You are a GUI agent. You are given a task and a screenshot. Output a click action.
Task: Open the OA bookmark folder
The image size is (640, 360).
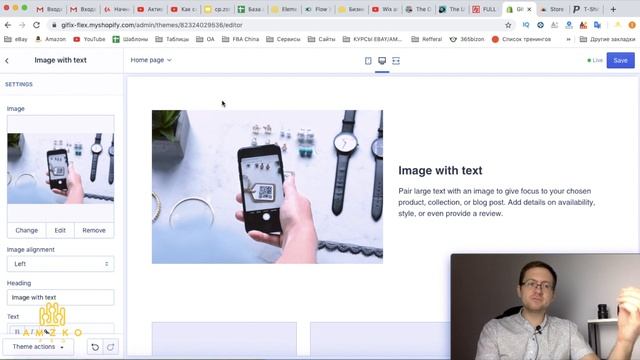[205, 39]
